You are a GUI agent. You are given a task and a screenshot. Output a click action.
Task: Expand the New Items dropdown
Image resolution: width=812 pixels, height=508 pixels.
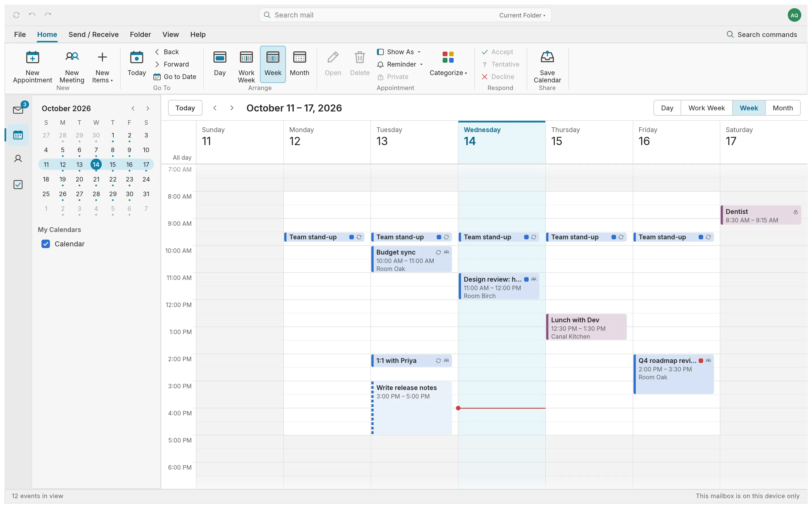tap(102, 67)
